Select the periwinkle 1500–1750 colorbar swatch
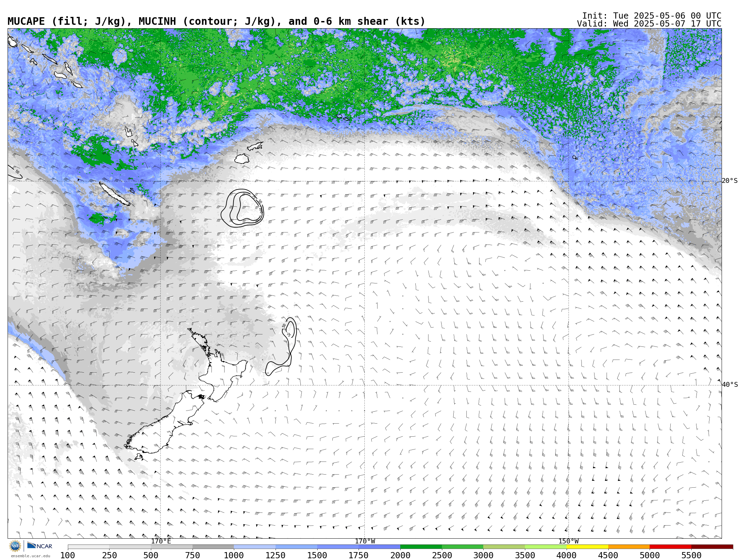Screen dimensions: 744x560 338,547
